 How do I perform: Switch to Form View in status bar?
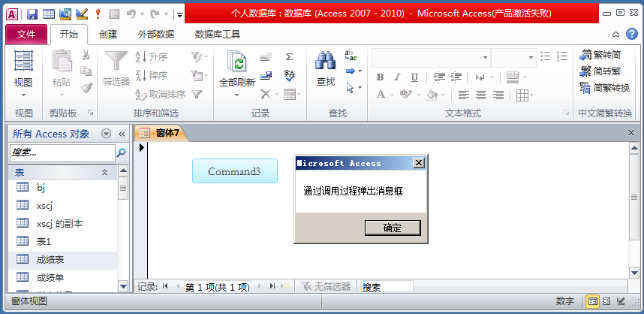coord(593,301)
